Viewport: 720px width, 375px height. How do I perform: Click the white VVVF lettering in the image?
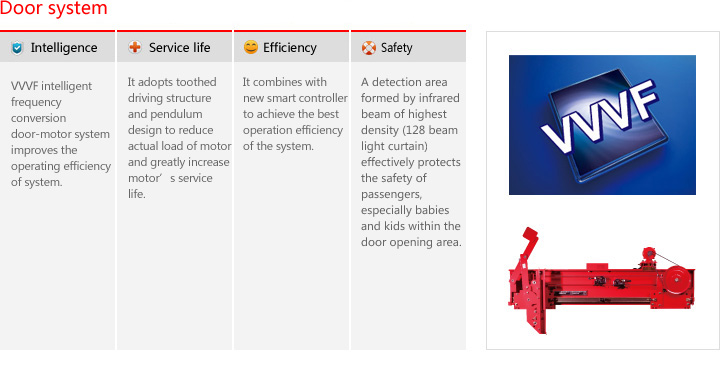pyautogui.click(x=600, y=117)
